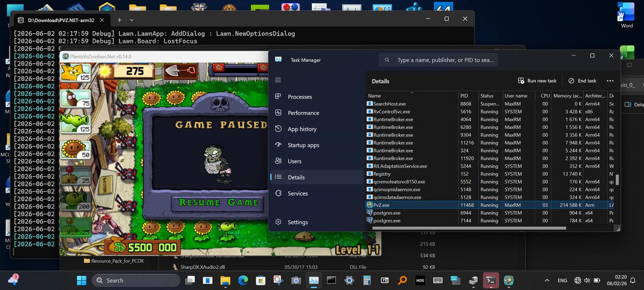Click the Run new task button
Viewport: 644px width, 290px height.
(x=537, y=81)
